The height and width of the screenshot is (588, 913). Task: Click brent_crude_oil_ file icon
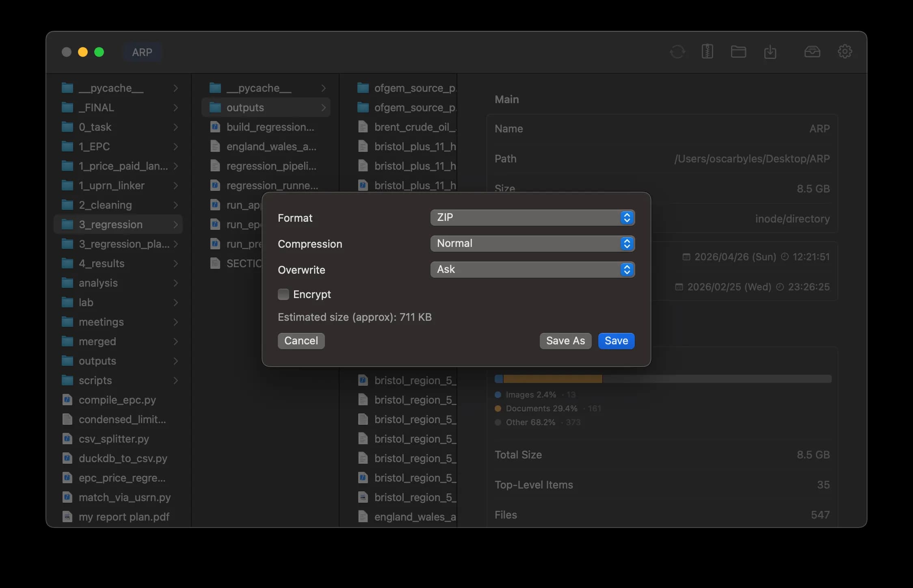[363, 127]
